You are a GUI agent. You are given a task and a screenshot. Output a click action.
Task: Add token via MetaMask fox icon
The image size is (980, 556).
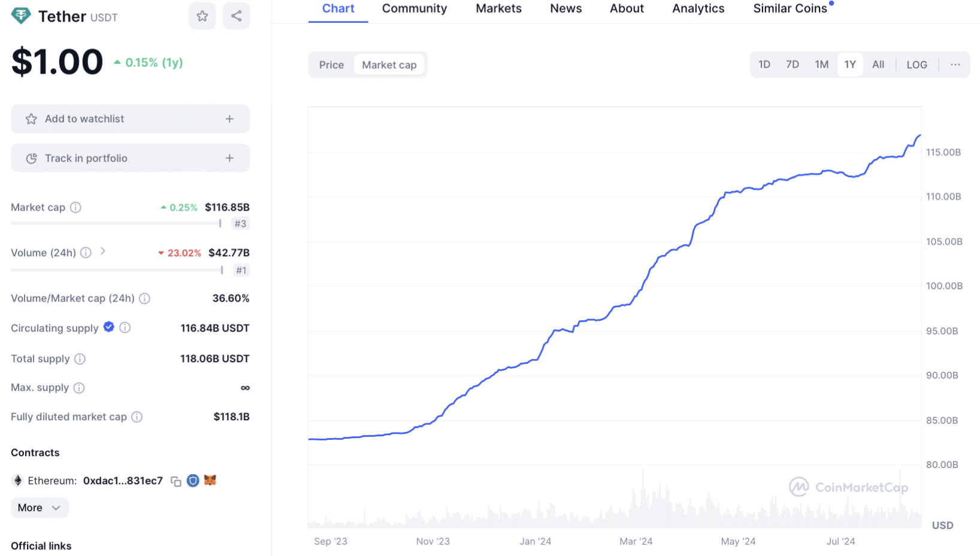(210, 480)
